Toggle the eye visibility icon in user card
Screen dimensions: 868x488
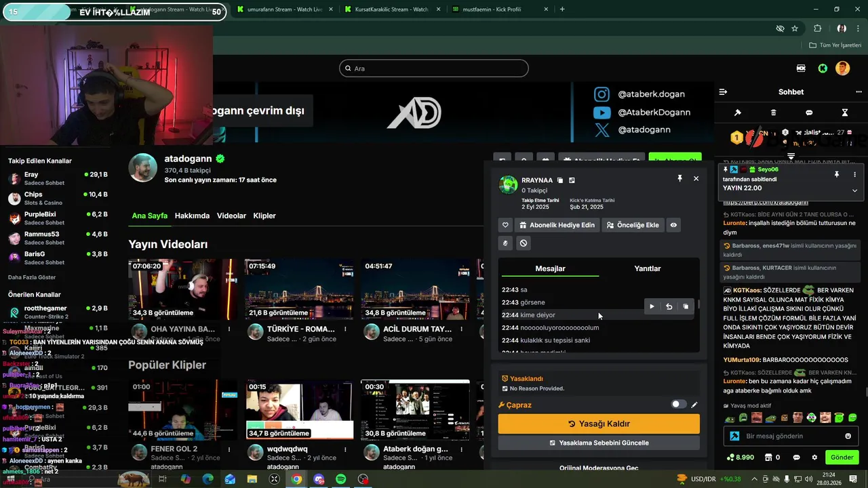673,225
